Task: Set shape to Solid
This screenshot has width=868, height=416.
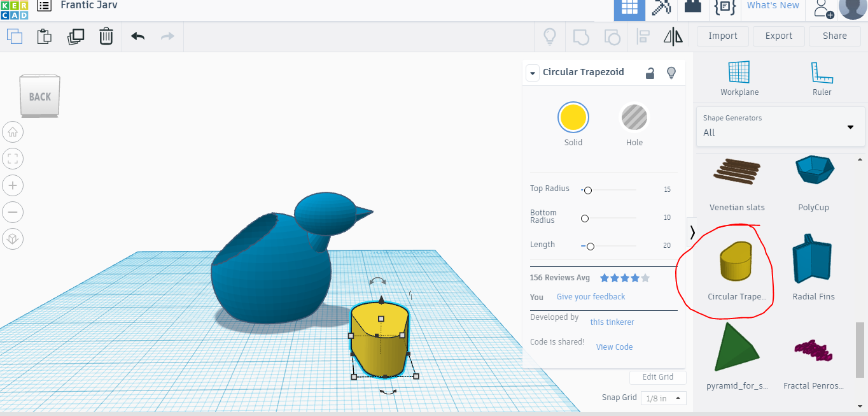Action: (x=573, y=118)
